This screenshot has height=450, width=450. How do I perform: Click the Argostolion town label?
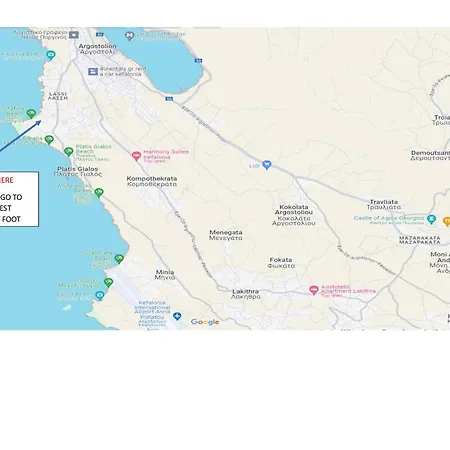point(98,49)
